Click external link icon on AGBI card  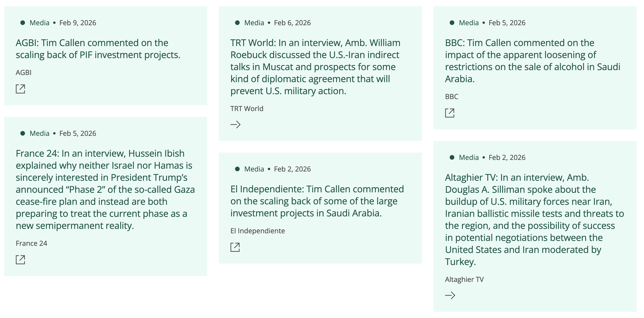coord(20,89)
